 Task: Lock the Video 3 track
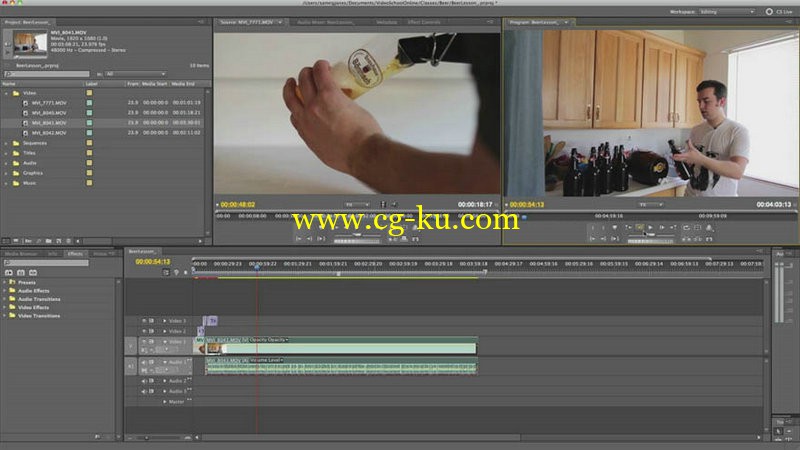click(152, 321)
